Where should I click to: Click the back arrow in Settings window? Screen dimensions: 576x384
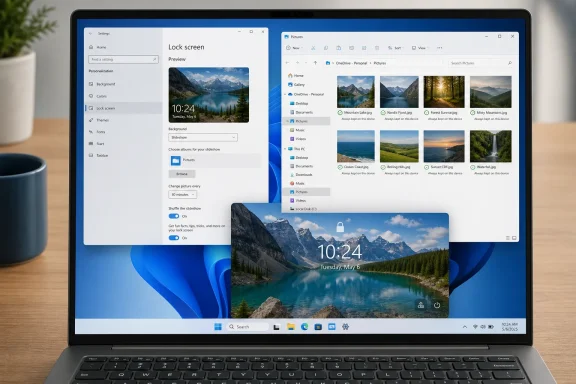[90, 33]
